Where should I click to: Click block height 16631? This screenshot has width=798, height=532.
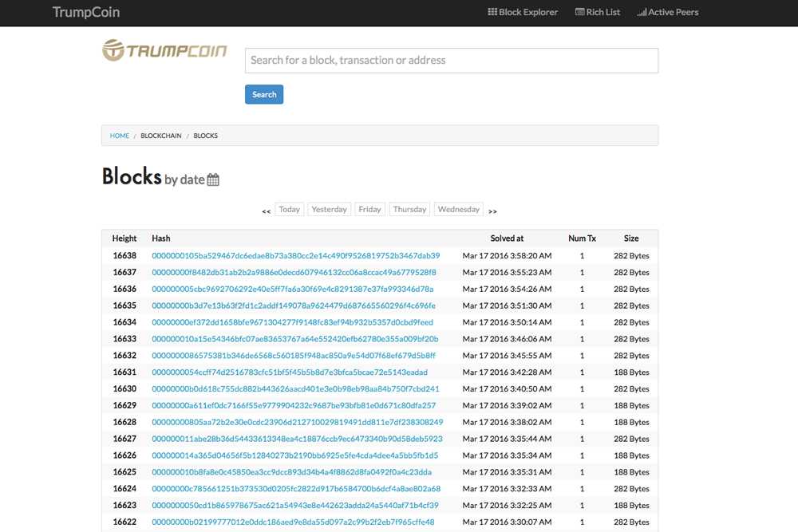click(124, 372)
